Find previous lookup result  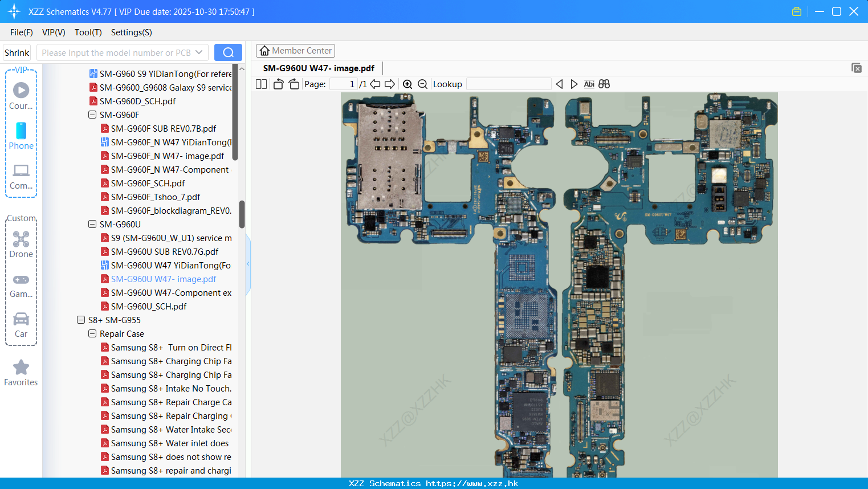(559, 84)
